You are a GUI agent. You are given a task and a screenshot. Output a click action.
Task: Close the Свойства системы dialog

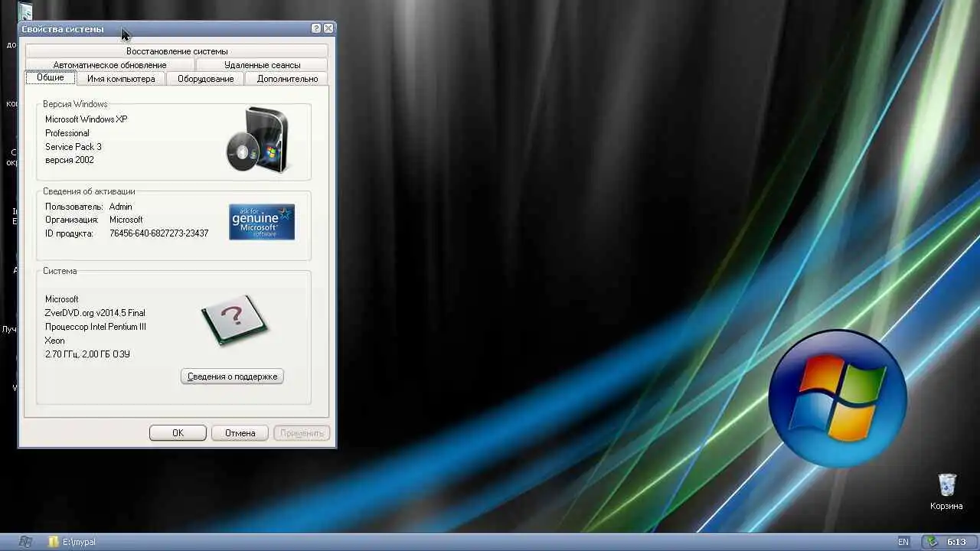tap(328, 28)
